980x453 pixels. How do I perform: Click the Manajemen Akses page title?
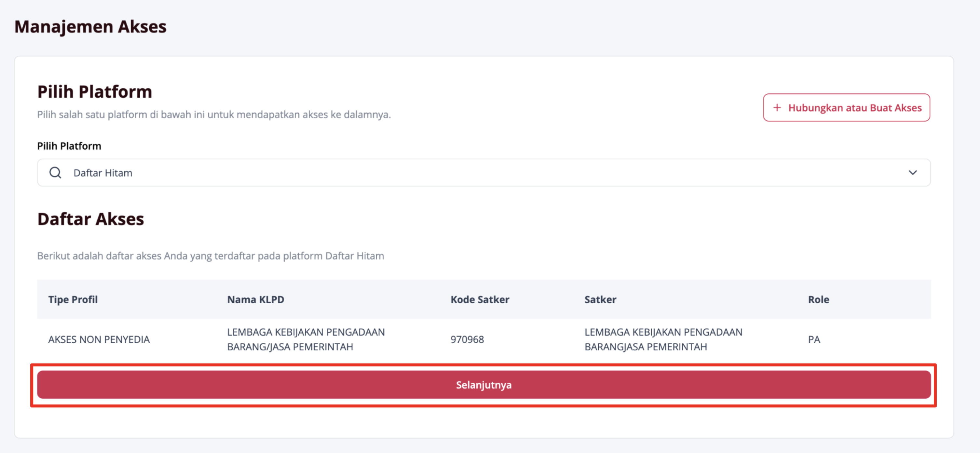tap(90, 27)
